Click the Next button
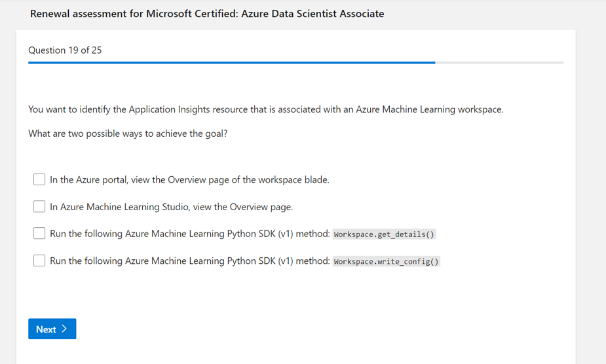This screenshot has height=364, width=606. pos(52,329)
